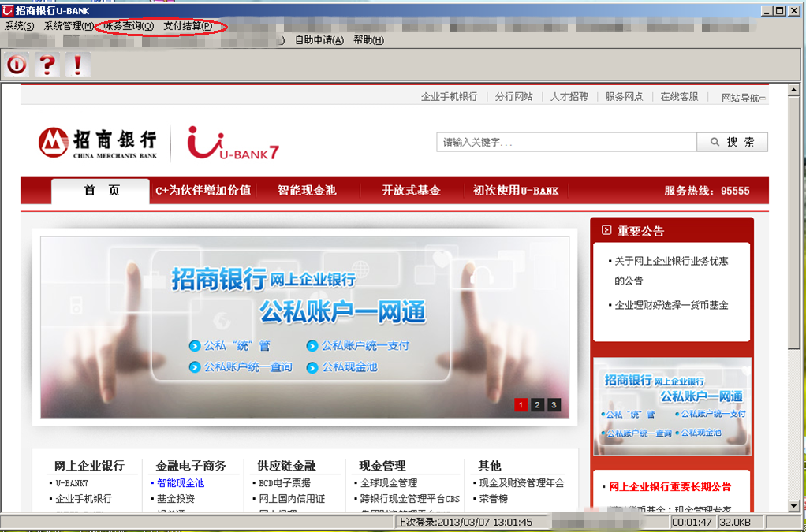Open the 自助申请(A) menu

[319, 40]
